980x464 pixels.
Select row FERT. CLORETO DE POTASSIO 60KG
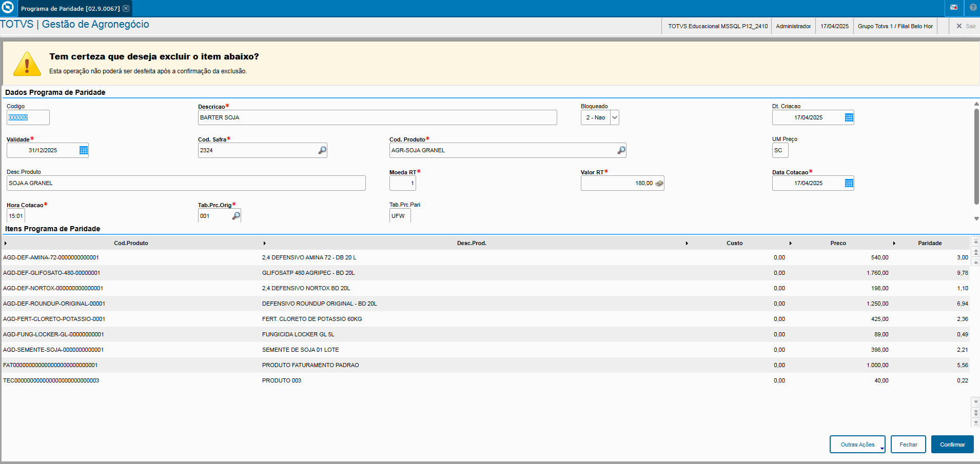(486, 319)
